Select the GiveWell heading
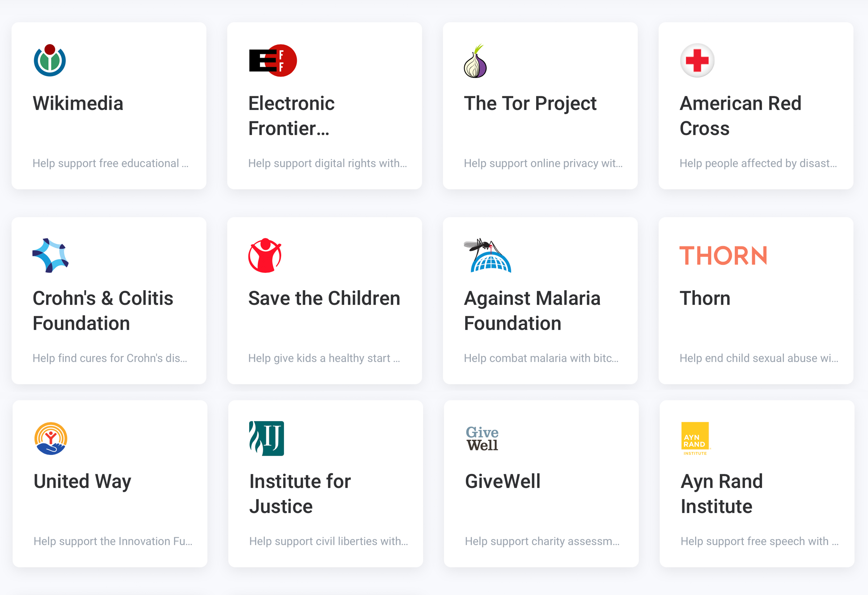This screenshot has height=595, width=868. [502, 481]
